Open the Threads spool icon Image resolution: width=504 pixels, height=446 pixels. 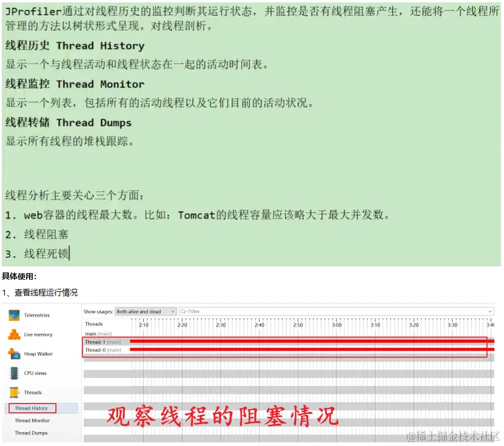tap(14, 393)
